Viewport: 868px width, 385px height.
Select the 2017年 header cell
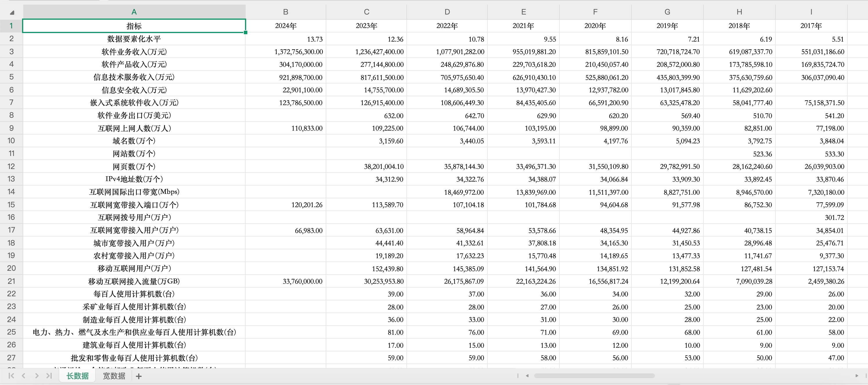coord(811,26)
